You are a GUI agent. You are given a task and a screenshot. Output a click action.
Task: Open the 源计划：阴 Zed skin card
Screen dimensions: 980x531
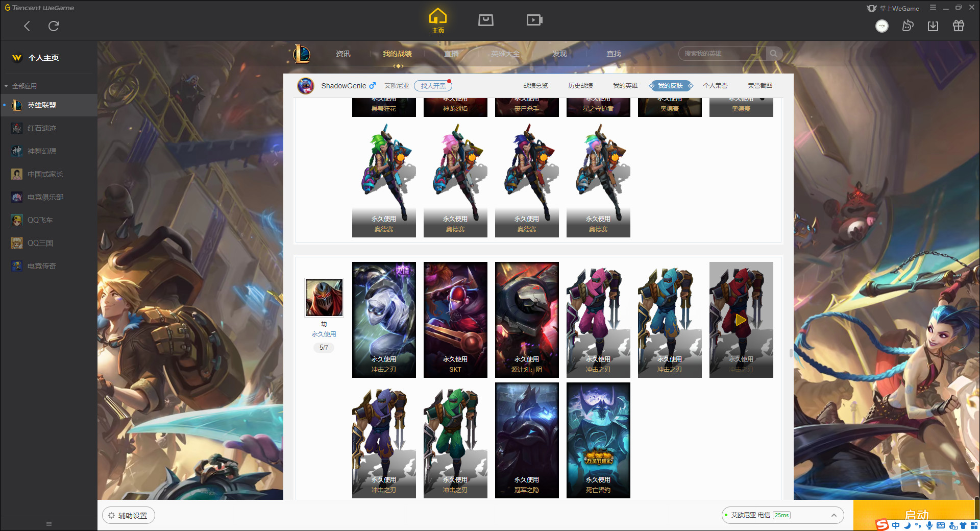click(x=527, y=320)
